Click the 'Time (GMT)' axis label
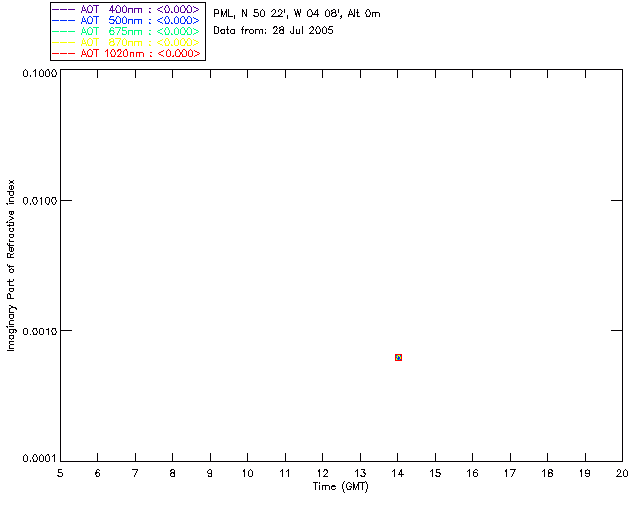 pyautogui.click(x=340, y=487)
